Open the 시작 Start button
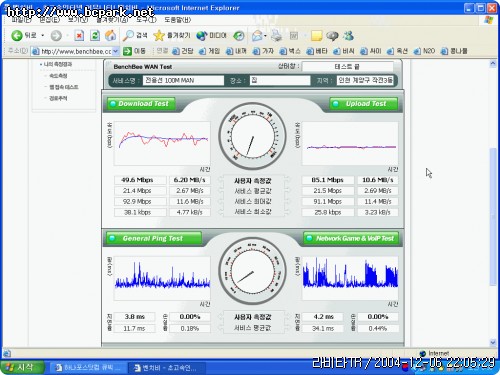This screenshot has width=500, height=375. pyautogui.click(x=22, y=367)
